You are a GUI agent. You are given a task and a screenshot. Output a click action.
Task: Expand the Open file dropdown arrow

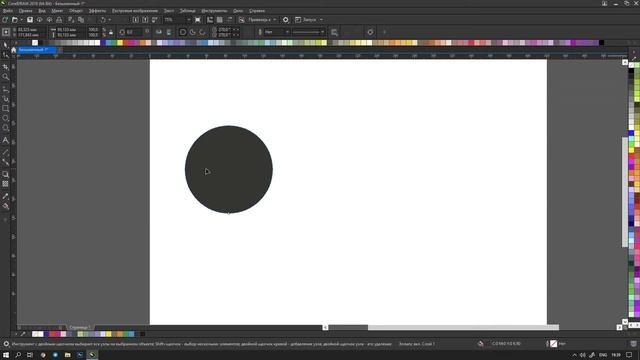[x=21, y=20]
